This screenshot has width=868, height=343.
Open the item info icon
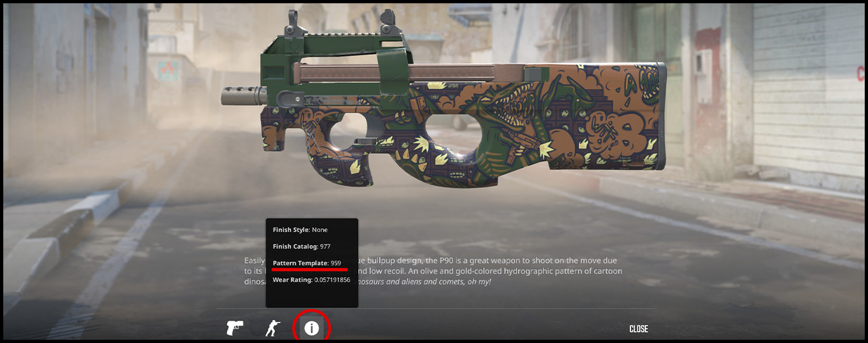pyautogui.click(x=312, y=328)
